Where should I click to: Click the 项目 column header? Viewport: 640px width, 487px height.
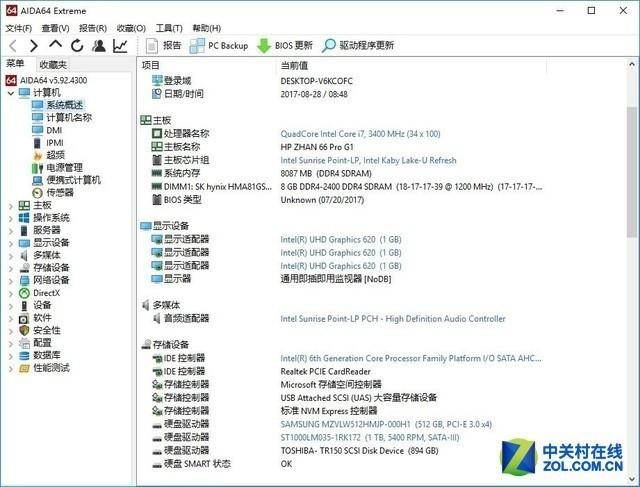[150, 65]
